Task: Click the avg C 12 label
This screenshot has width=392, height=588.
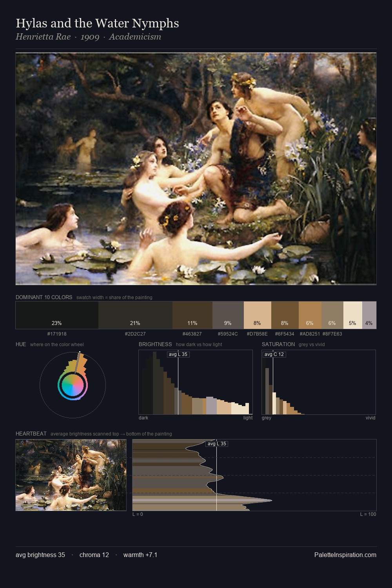Action: (x=274, y=354)
